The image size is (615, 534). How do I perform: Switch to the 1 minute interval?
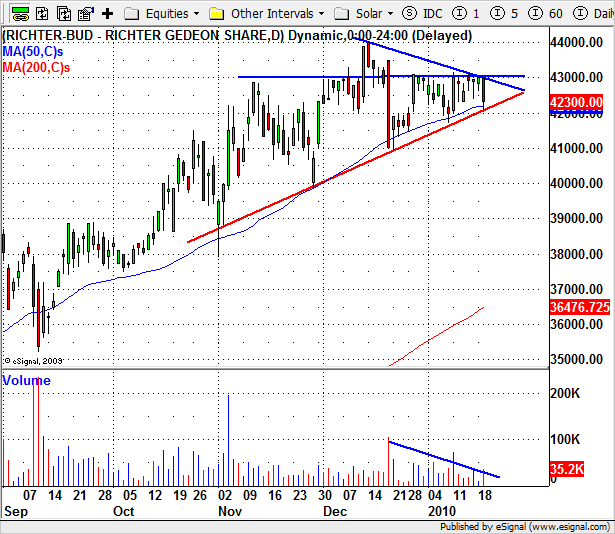click(466, 14)
